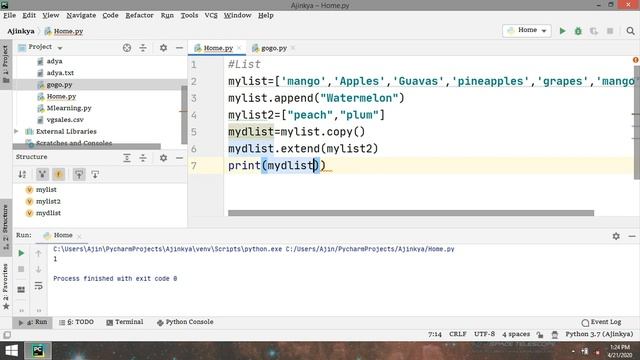Click the stop square in Run panel
640x360 pixels.
point(21,269)
